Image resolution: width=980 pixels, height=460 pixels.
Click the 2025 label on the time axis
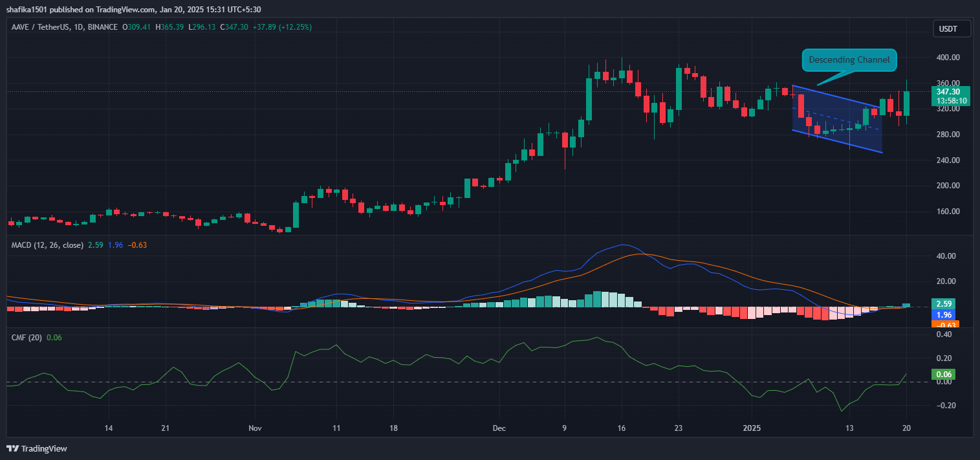[x=752, y=428]
